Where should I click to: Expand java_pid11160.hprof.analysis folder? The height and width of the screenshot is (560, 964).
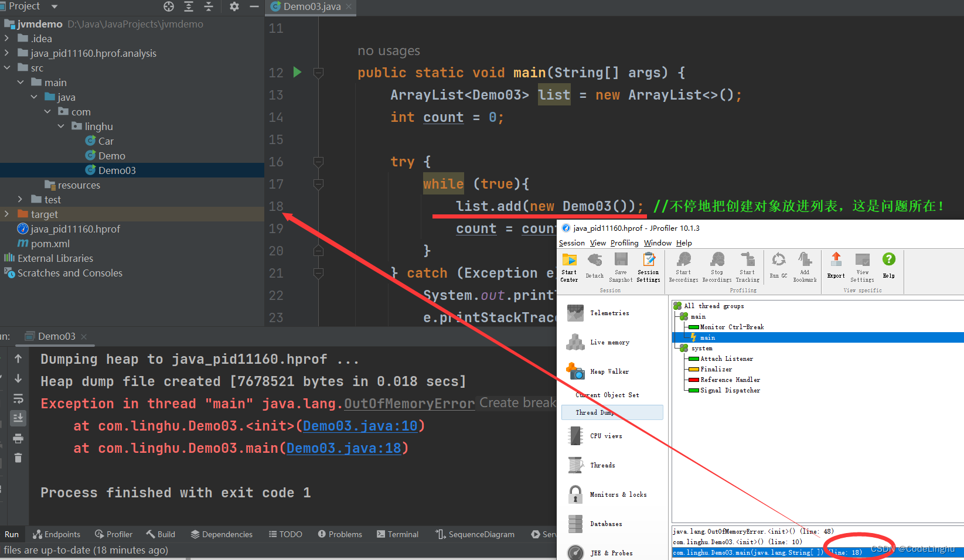point(6,53)
